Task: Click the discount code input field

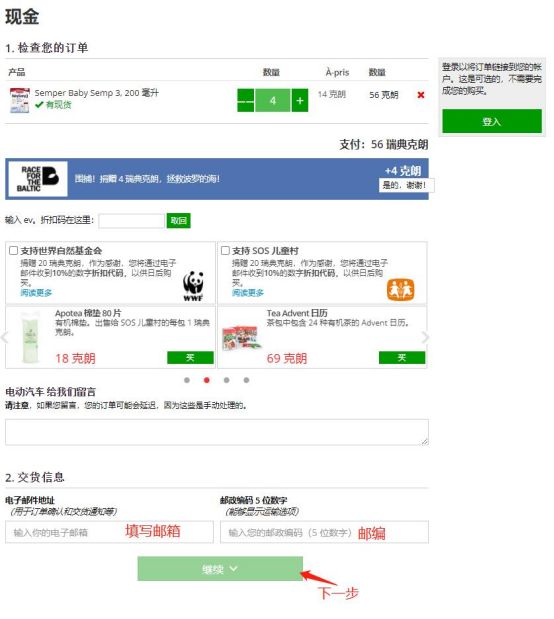Action: (131, 221)
